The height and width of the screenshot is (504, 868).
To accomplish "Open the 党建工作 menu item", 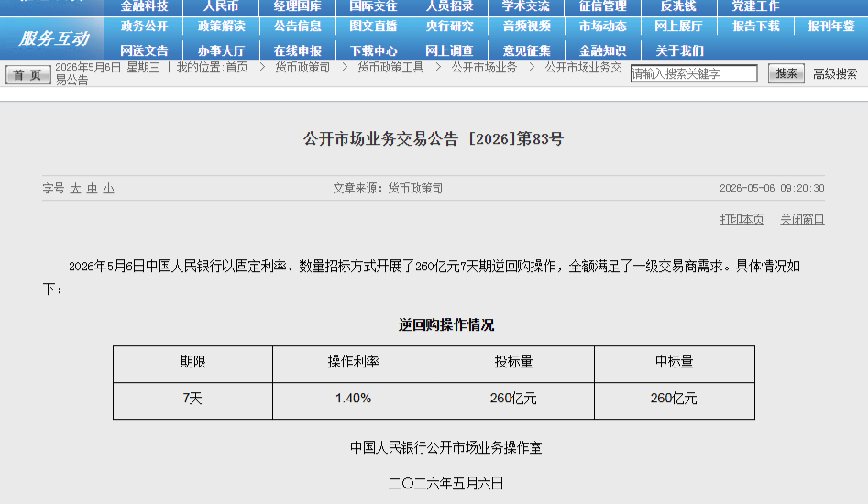I will tap(755, 6).
